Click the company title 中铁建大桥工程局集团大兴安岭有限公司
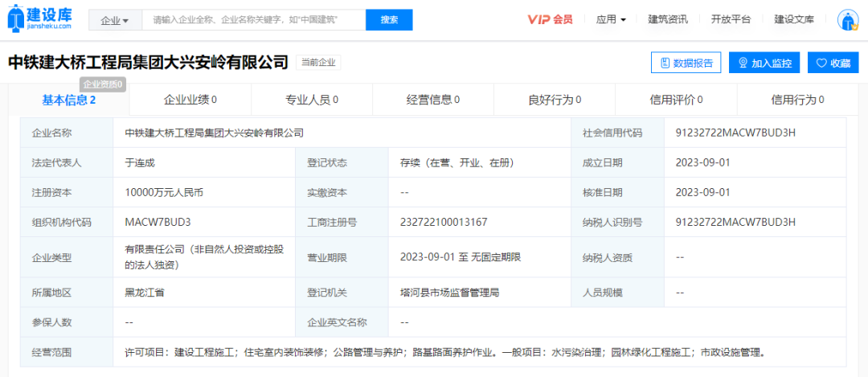This screenshot has height=377, width=868. (x=149, y=63)
